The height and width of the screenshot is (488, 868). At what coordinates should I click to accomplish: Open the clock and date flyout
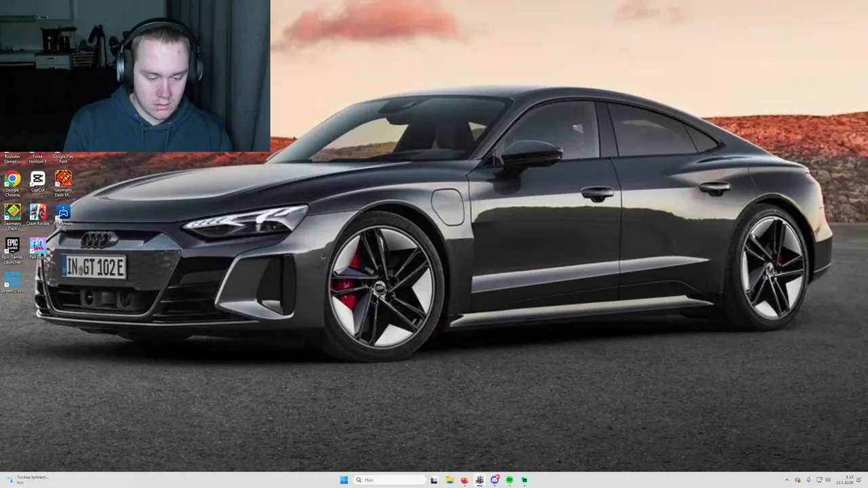(845, 480)
